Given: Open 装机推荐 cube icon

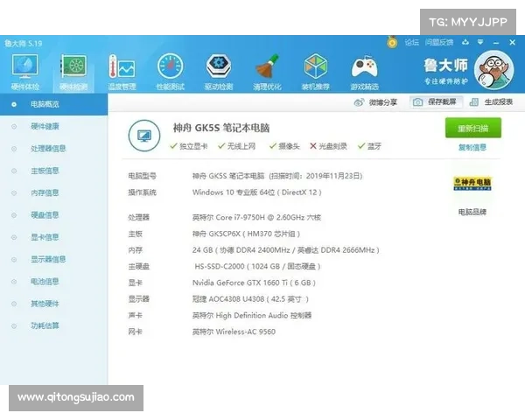Looking at the screenshot, I should 315,69.
